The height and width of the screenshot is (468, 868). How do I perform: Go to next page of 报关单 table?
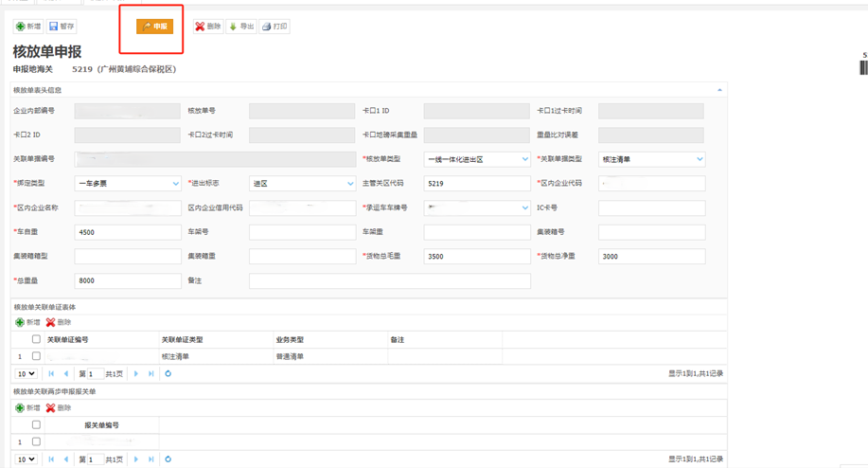[x=136, y=459]
